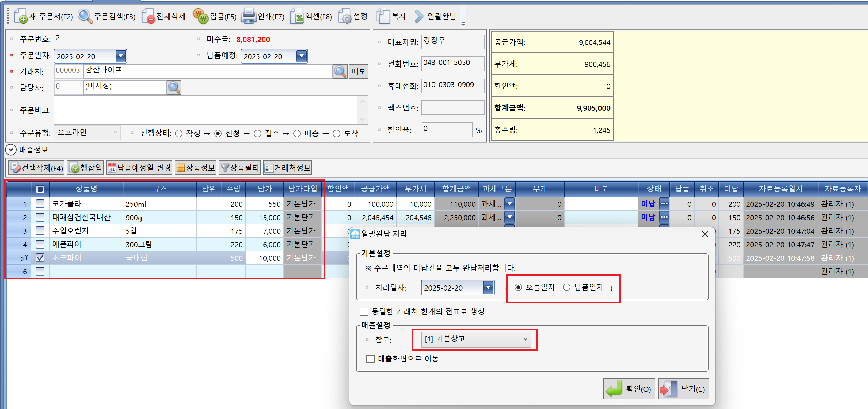Screen dimensions: 868x409
Task: Export with 엑셀(F8) icon
Action: coord(298,16)
